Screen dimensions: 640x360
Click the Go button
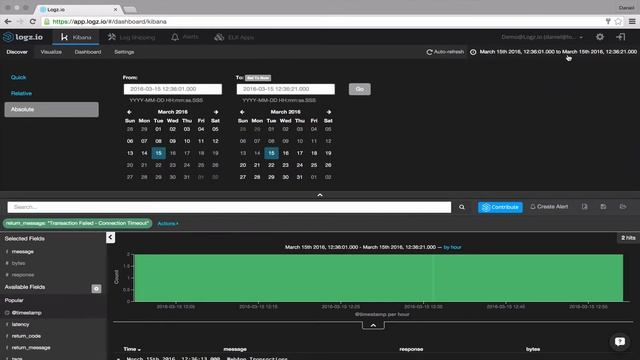click(x=360, y=89)
